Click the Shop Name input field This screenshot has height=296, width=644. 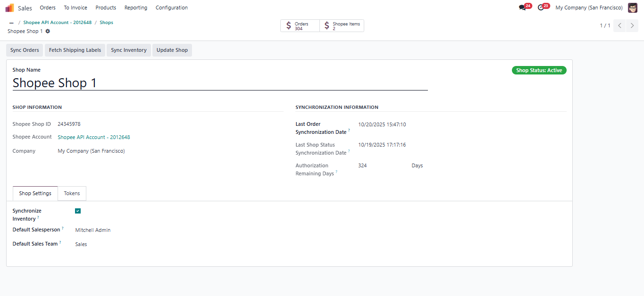[220, 83]
